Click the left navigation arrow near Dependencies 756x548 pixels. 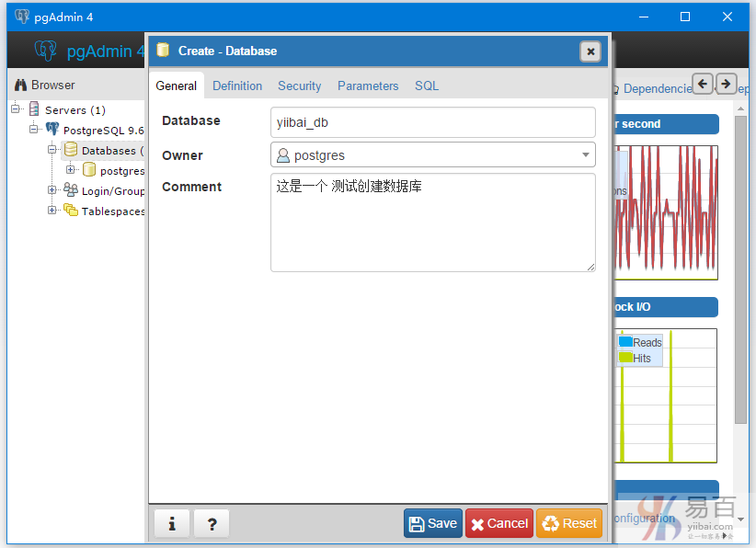pos(703,83)
